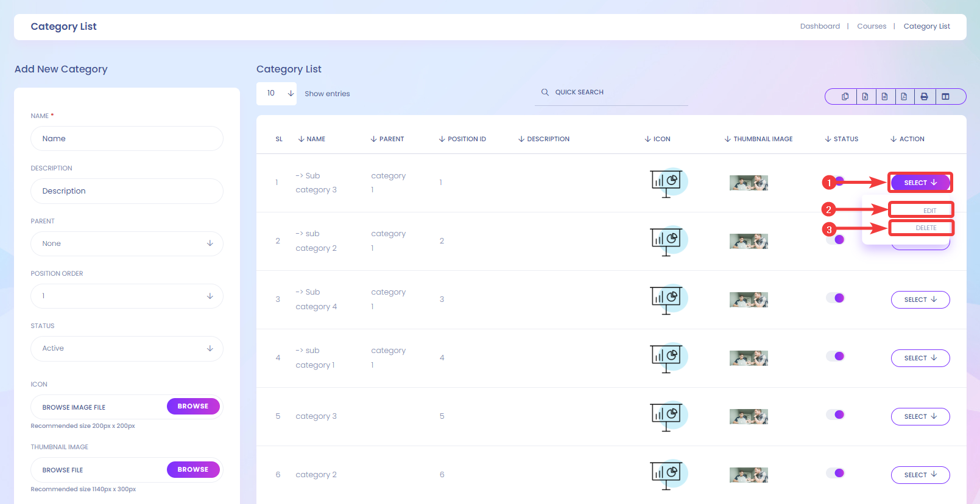Open thumbnail image of Sub category 3 row
This screenshot has height=504, width=980.
click(x=749, y=183)
